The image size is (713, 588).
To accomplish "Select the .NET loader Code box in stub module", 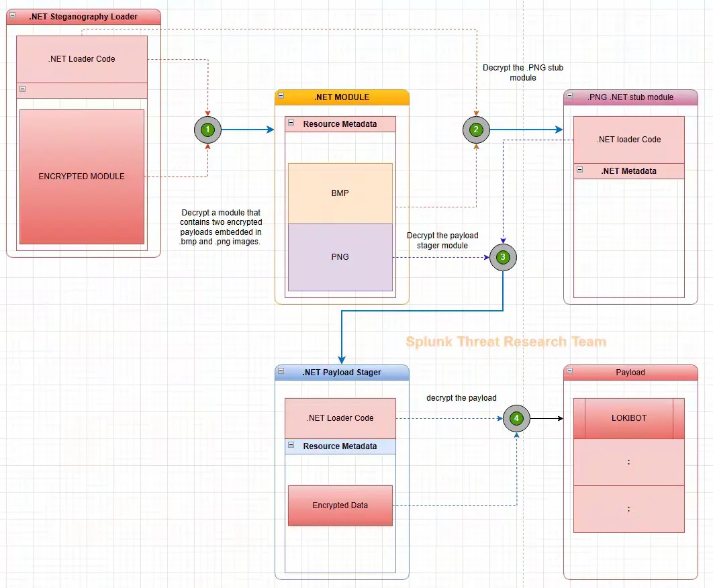I will coord(628,139).
